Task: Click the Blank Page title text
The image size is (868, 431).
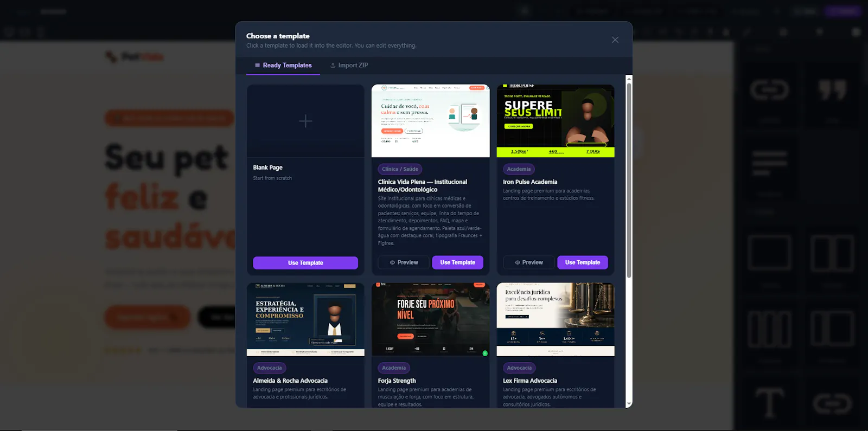Action: (x=267, y=168)
